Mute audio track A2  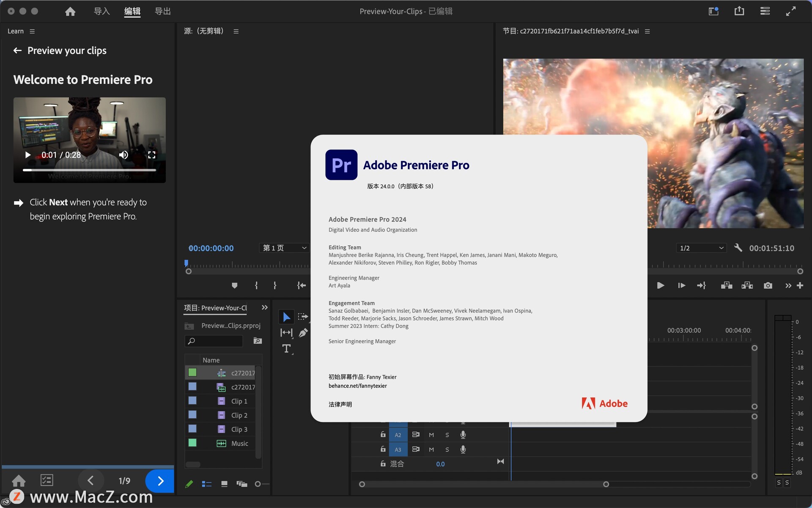coord(431,435)
